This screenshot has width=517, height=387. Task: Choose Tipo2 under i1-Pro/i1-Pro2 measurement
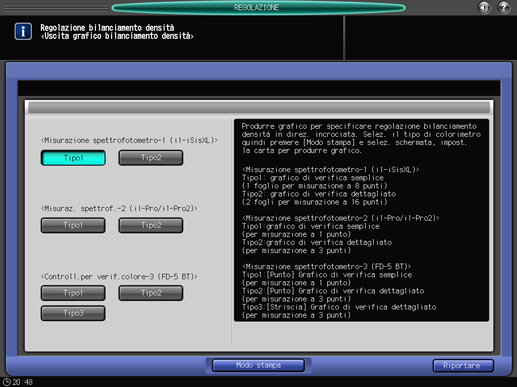pos(151,225)
